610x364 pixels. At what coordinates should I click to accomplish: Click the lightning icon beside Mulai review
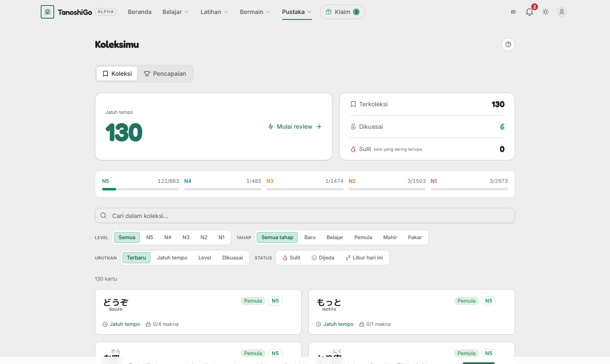pos(271,127)
